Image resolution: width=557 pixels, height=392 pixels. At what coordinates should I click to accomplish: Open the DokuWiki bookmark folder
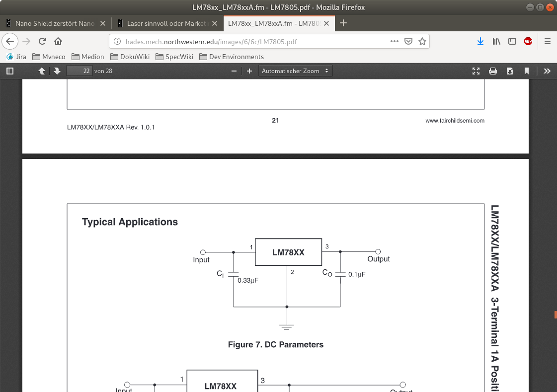click(130, 57)
